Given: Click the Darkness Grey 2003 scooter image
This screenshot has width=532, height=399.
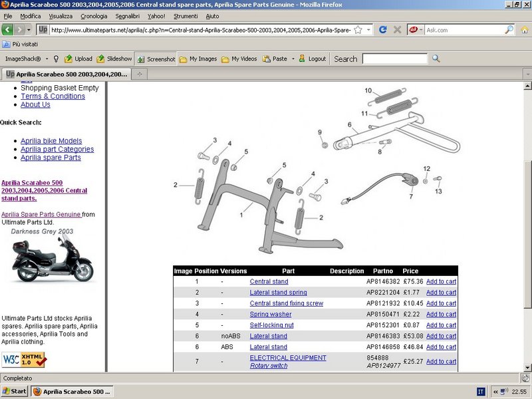Looking at the screenshot, I should coord(53,259).
